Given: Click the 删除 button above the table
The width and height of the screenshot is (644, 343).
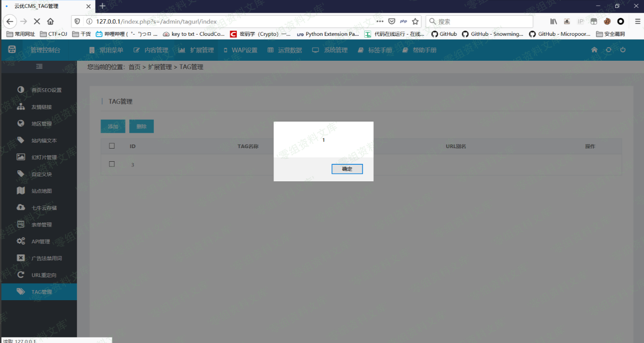Looking at the screenshot, I should click(141, 126).
